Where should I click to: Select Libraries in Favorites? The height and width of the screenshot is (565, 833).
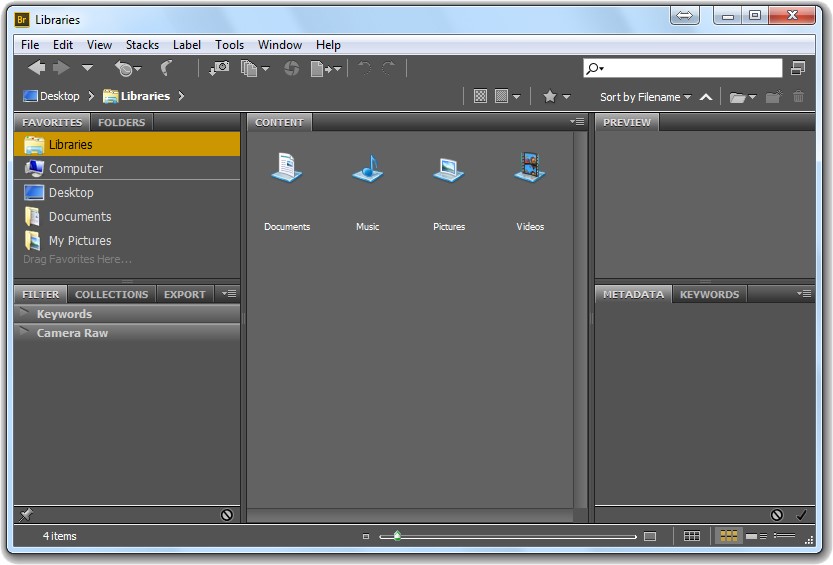coord(127,144)
